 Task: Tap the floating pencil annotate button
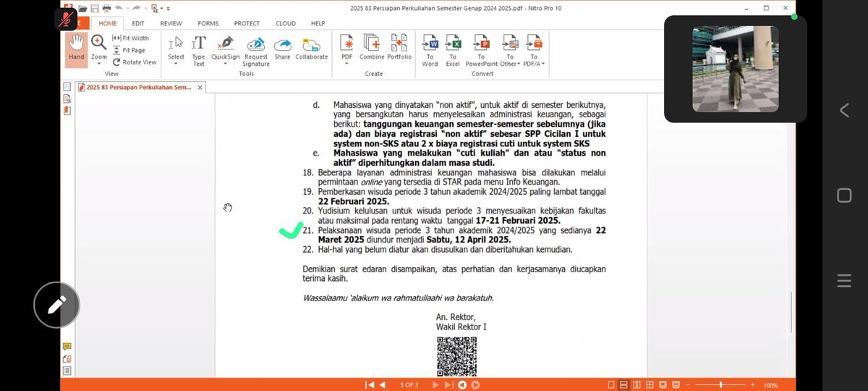56,306
